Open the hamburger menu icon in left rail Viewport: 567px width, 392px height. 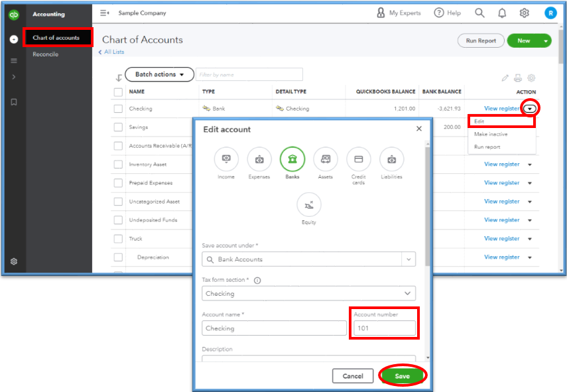pyautogui.click(x=14, y=61)
